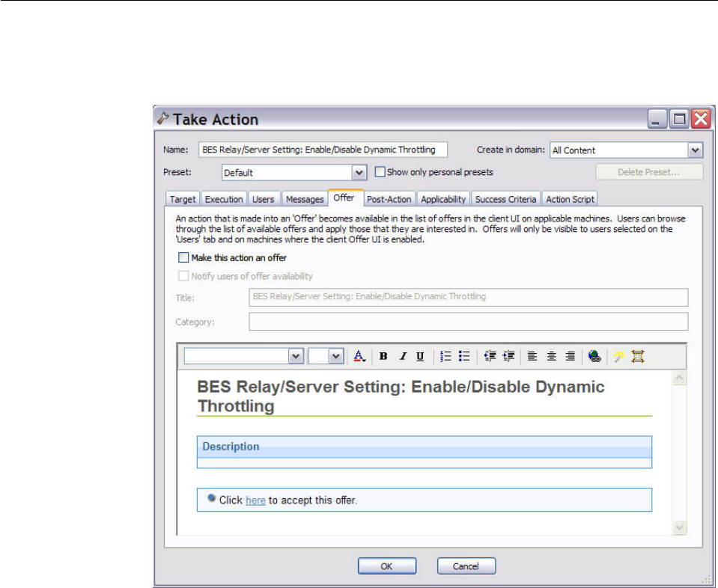
Task: Minimize the Take Action window
Action: [x=657, y=119]
